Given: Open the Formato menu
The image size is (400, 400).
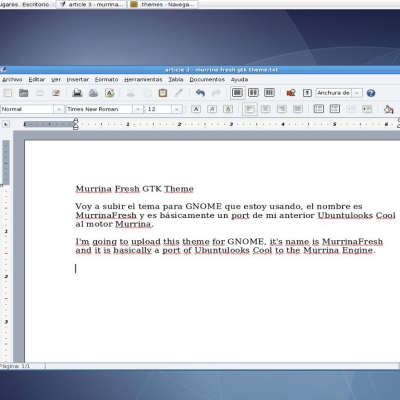Looking at the screenshot, I should pos(106,79).
